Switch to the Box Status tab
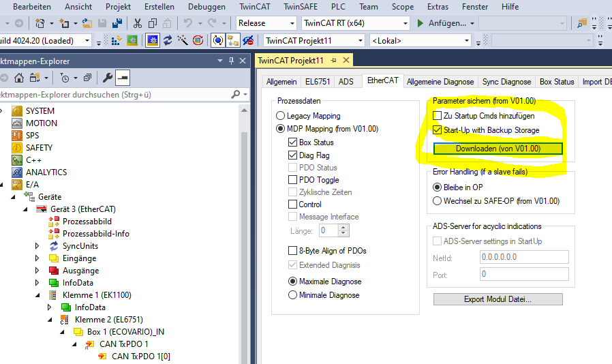The height and width of the screenshot is (364, 612). click(x=557, y=82)
